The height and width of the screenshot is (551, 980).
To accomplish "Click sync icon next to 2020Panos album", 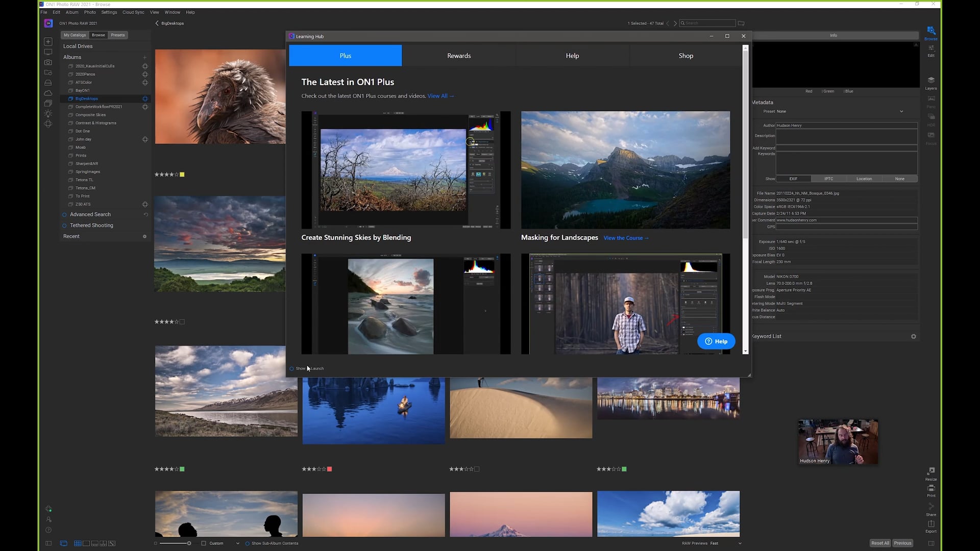I will [x=145, y=74].
